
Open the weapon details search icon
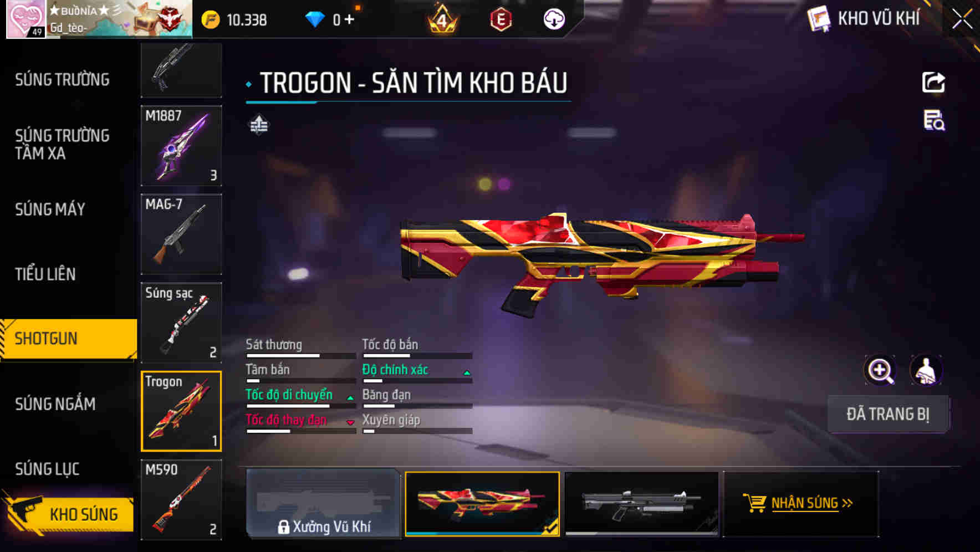[x=934, y=120]
